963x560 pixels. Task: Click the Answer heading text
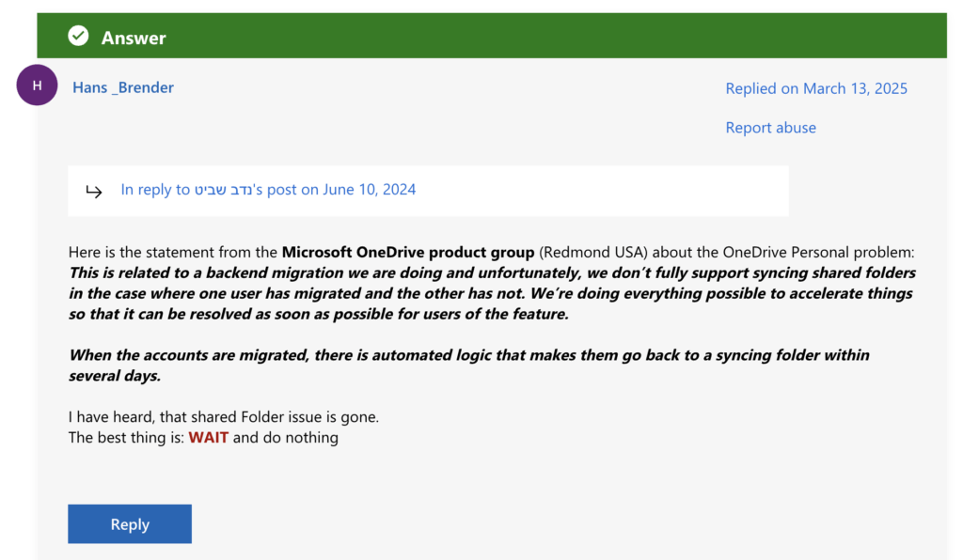pyautogui.click(x=134, y=38)
